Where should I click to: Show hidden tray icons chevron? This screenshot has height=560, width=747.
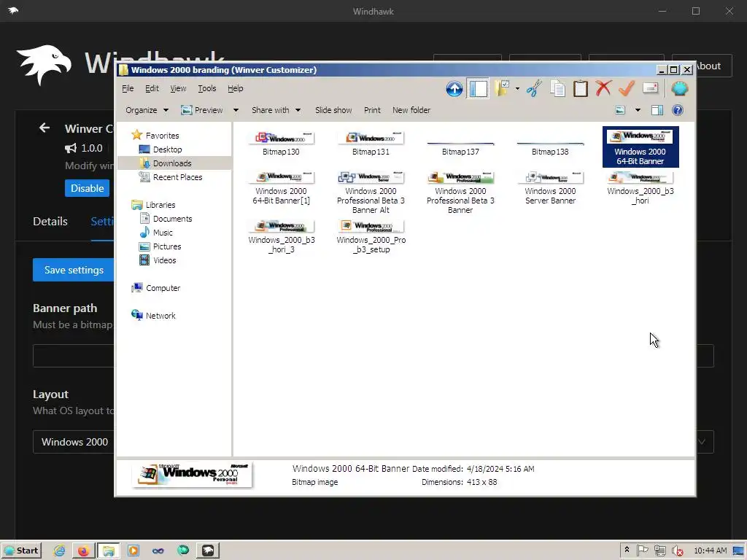[x=627, y=550]
